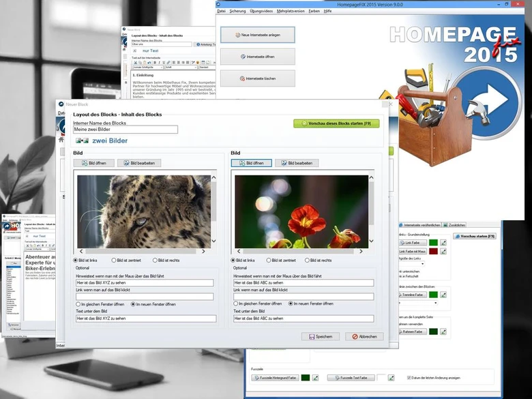The height and width of the screenshot is (399, 532).
Task: Click Bild öffnen for the leopard image
Action: point(94,163)
